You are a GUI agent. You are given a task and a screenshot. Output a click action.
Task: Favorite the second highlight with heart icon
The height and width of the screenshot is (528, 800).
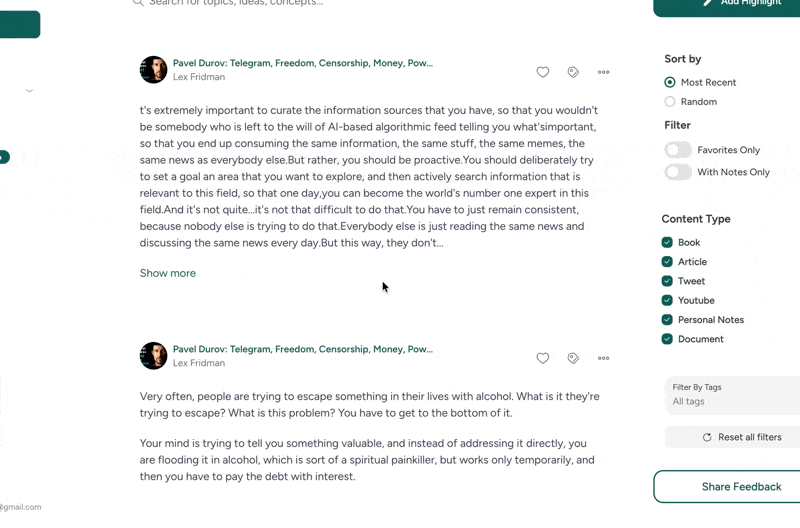(543, 358)
